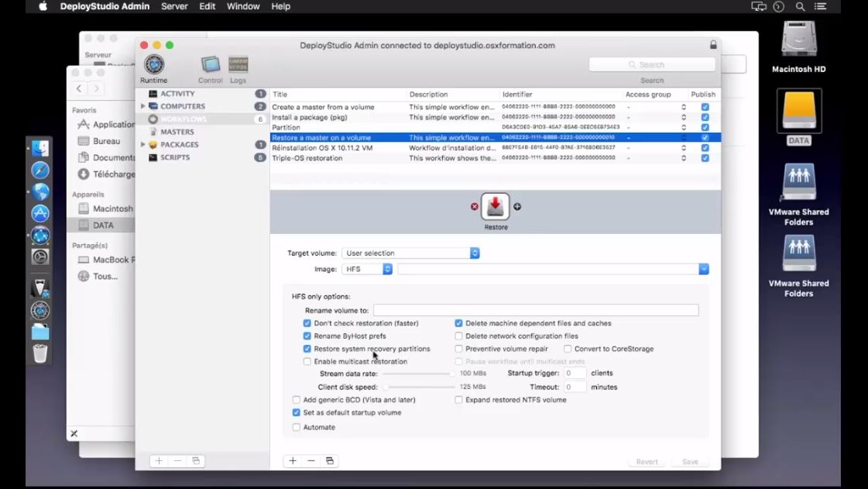The width and height of the screenshot is (868, 489).
Task: Click back arrow in Finder window
Action: click(79, 88)
